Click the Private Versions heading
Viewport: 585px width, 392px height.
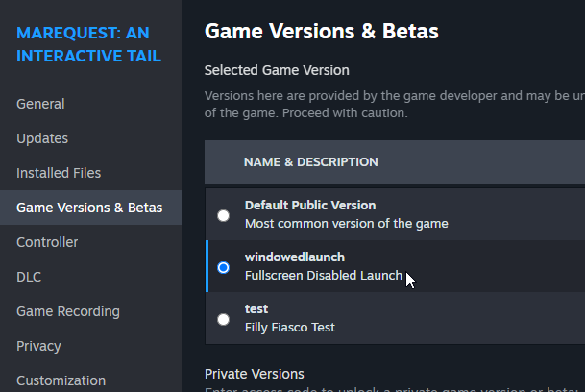click(x=254, y=374)
